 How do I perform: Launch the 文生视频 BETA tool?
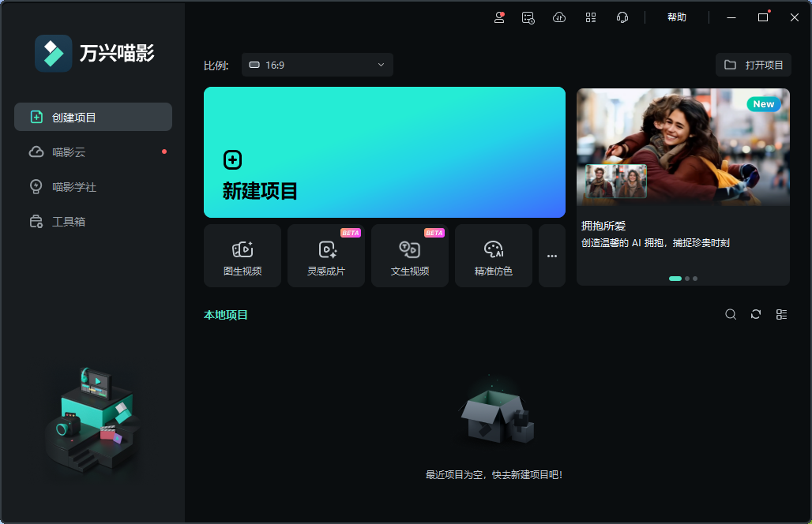410,255
